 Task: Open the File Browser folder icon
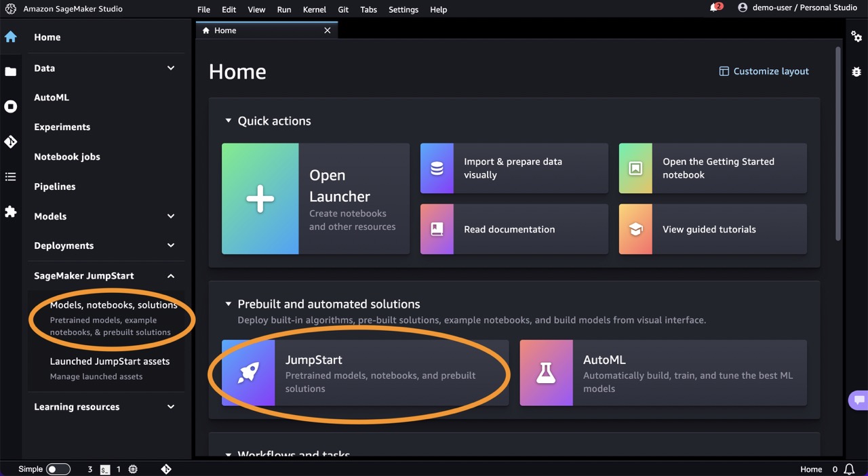tap(11, 71)
